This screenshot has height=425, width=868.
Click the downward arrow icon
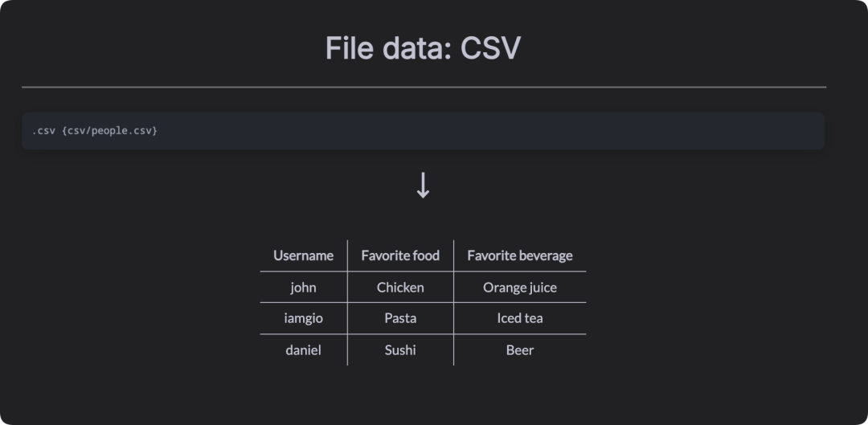pyautogui.click(x=423, y=186)
